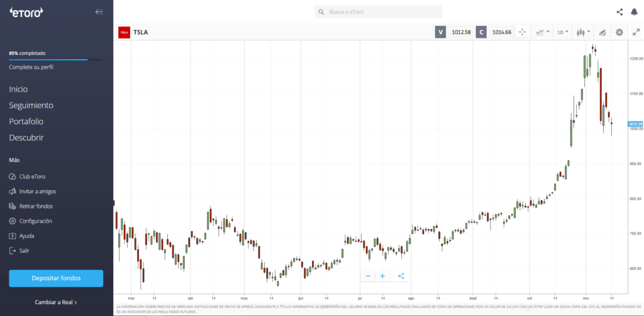Image resolution: width=644 pixels, height=316 pixels.
Task: Open Descubrir section
Action: point(26,138)
